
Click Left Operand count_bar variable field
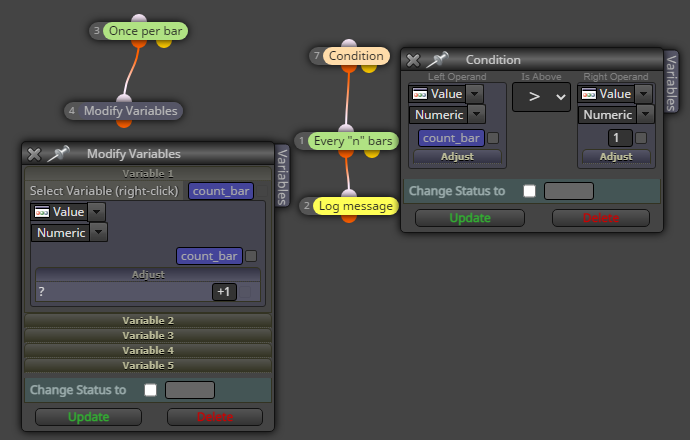[x=451, y=138]
